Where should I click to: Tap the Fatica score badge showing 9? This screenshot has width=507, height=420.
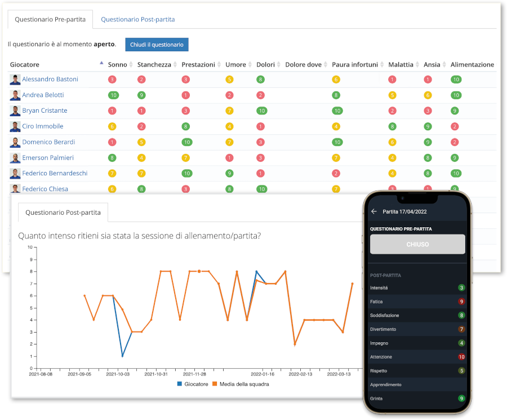461,302
